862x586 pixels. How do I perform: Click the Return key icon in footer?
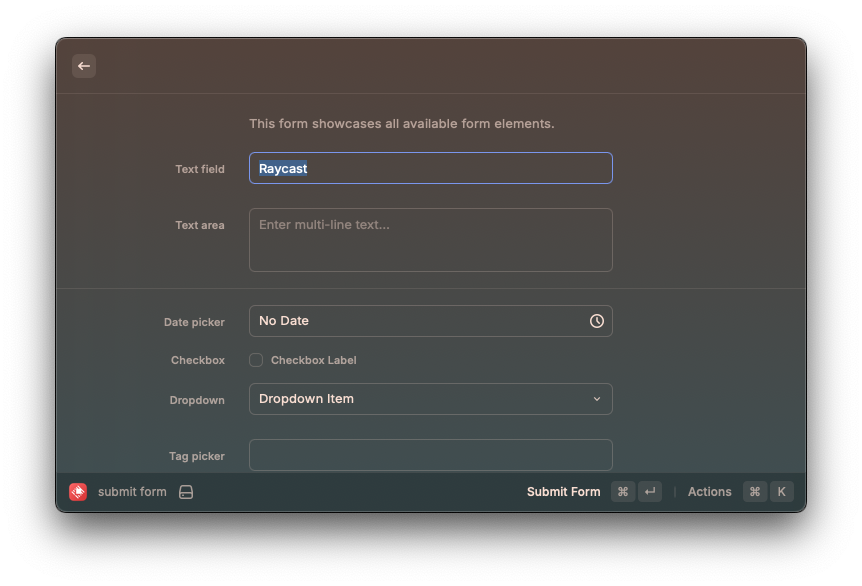pos(650,492)
